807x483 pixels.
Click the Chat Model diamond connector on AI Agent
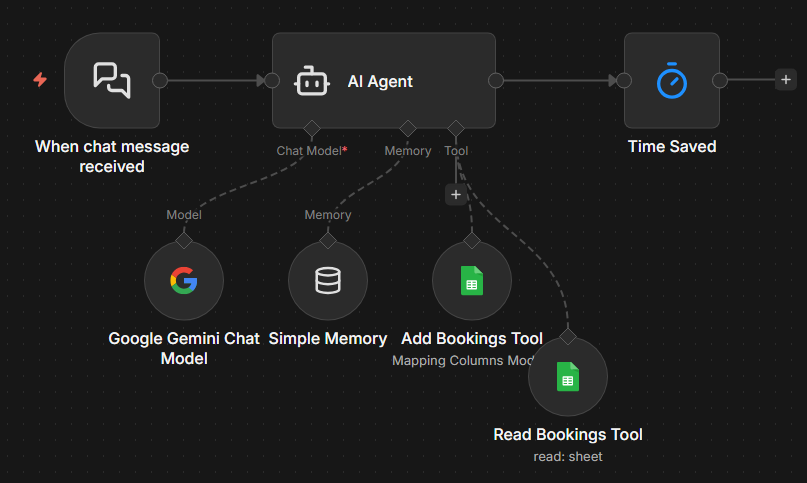pyautogui.click(x=311, y=128)
